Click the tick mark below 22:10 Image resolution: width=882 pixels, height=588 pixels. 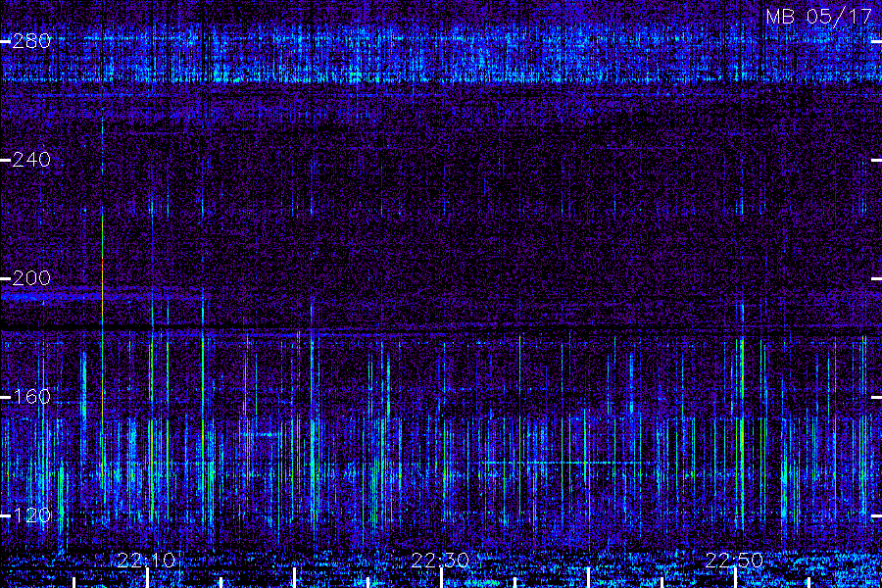point(147,578)
